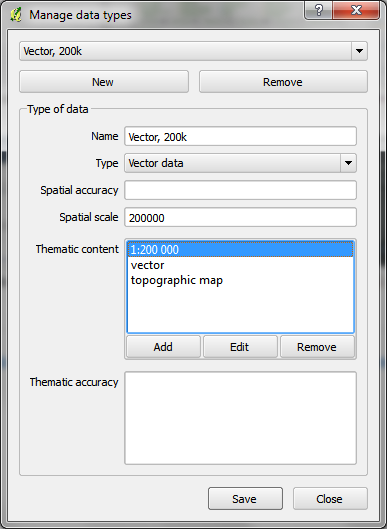Expand the Type 'Vector data' combo box

tap(240, 163)
